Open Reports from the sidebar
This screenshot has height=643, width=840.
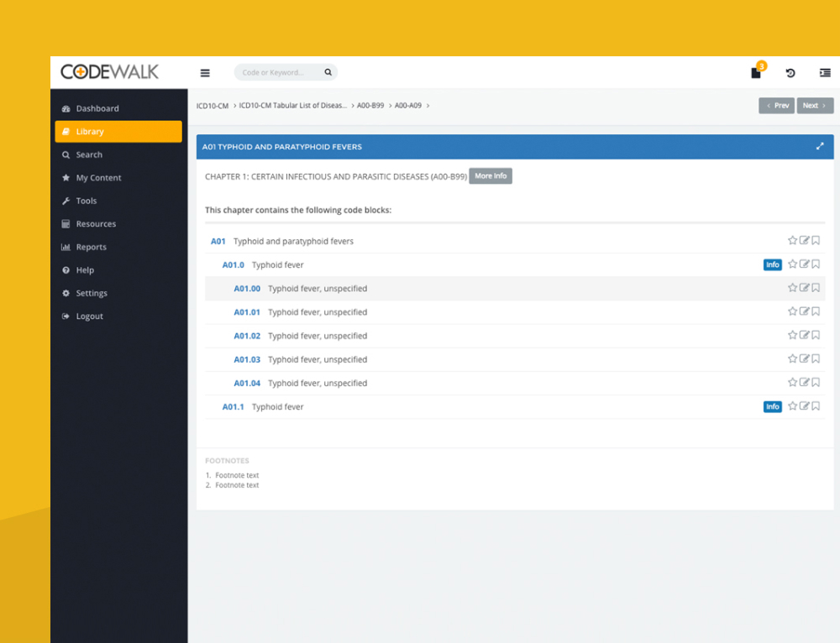(x=91, y=247)
